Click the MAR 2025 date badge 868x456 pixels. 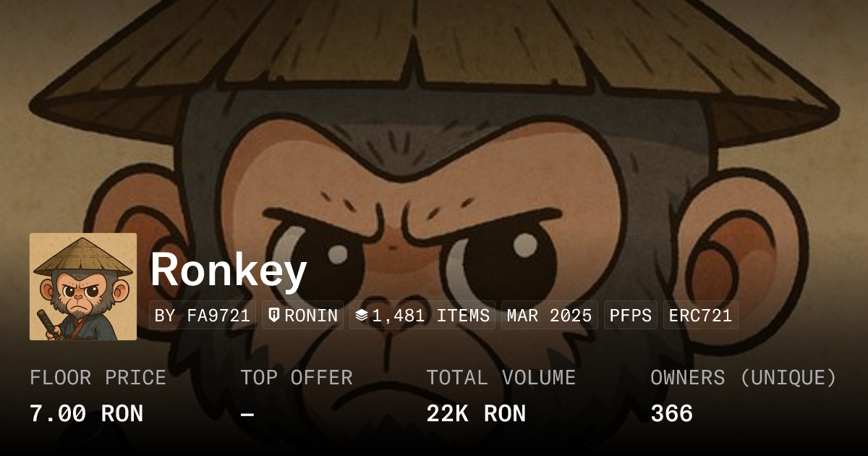tap(550, 316)
